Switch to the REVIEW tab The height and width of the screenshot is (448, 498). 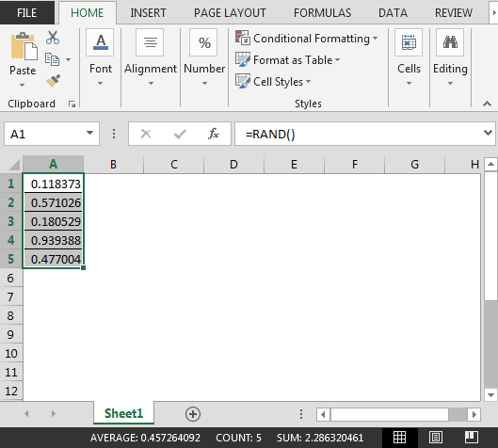[454, 12]
